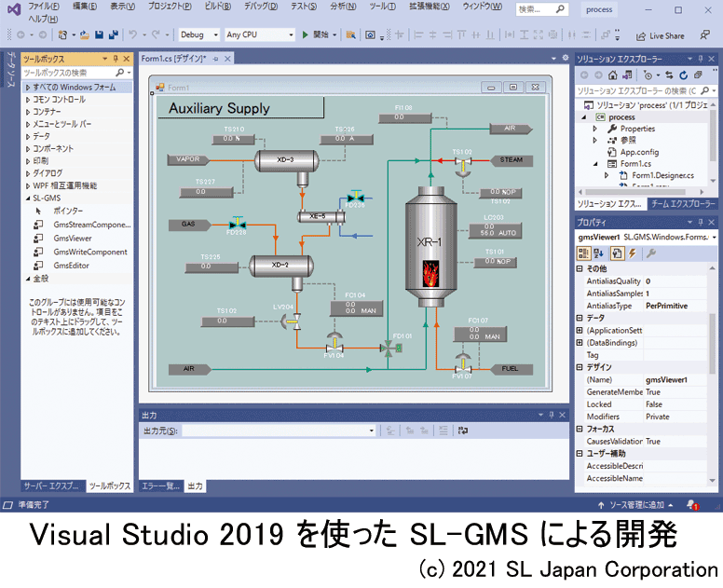Click the Refresh icon in Solution Explorer
Screen dimensions: 723x588
(685, 75)
